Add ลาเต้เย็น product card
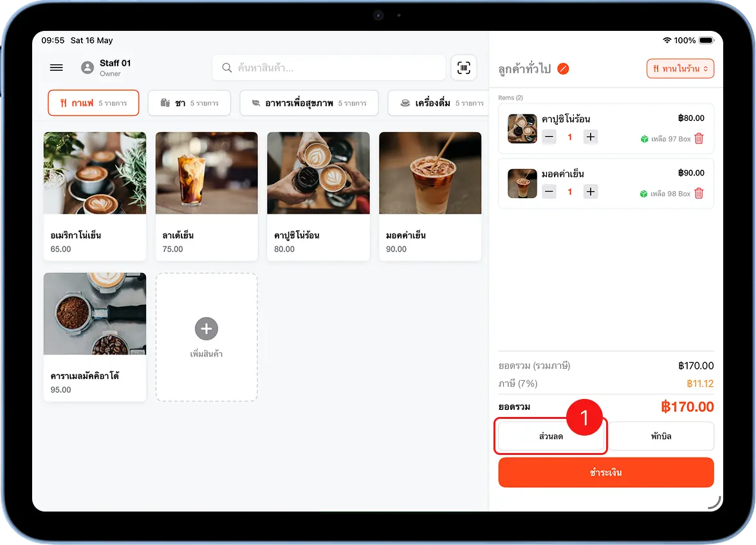Screen dimensions: 756x545 click(207, 196)
